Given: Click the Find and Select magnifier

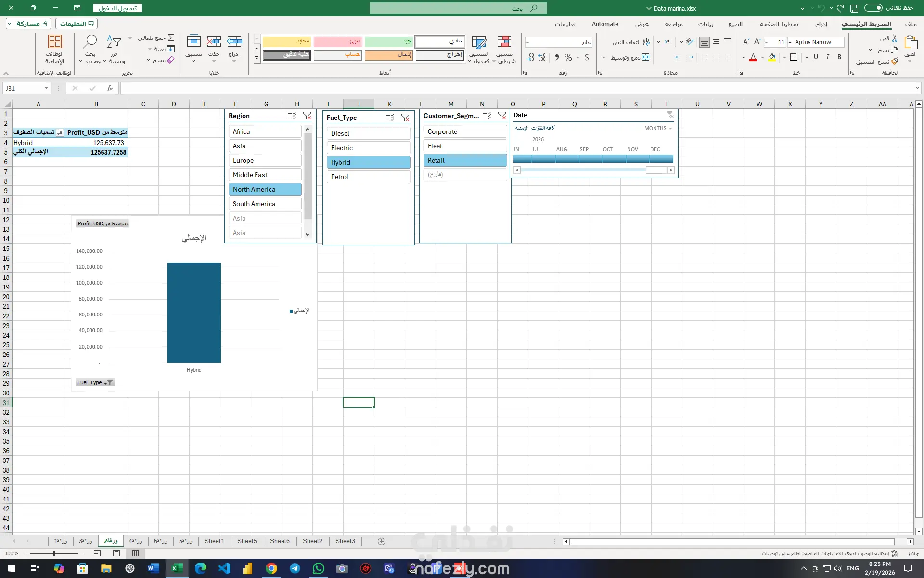Looking at the screenshot, I should 90,42.
